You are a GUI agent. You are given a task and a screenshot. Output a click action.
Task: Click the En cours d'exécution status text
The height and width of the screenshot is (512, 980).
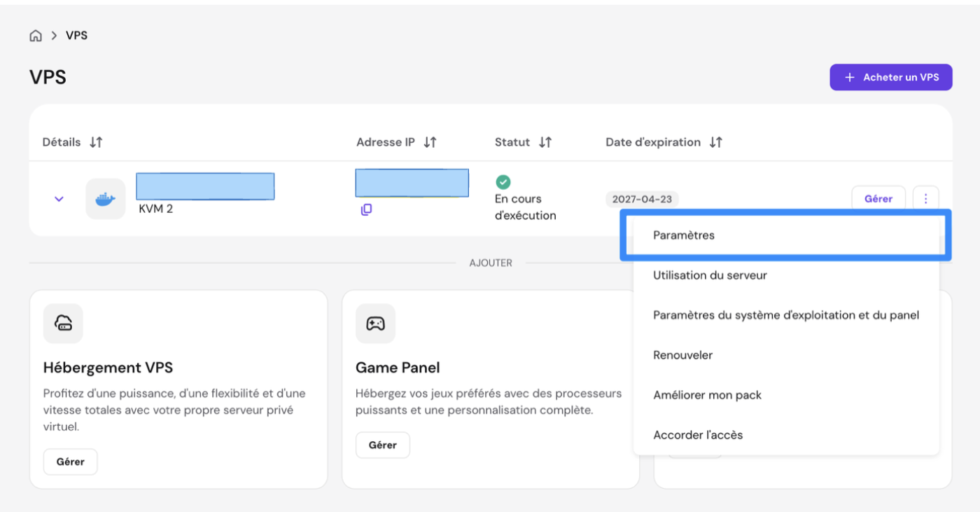[x=526, y=207]
